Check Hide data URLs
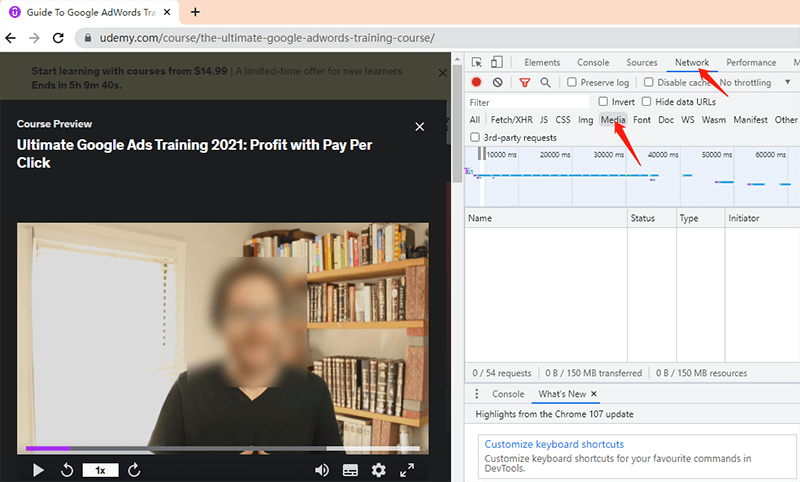800x482 pixels. (646, 102)
